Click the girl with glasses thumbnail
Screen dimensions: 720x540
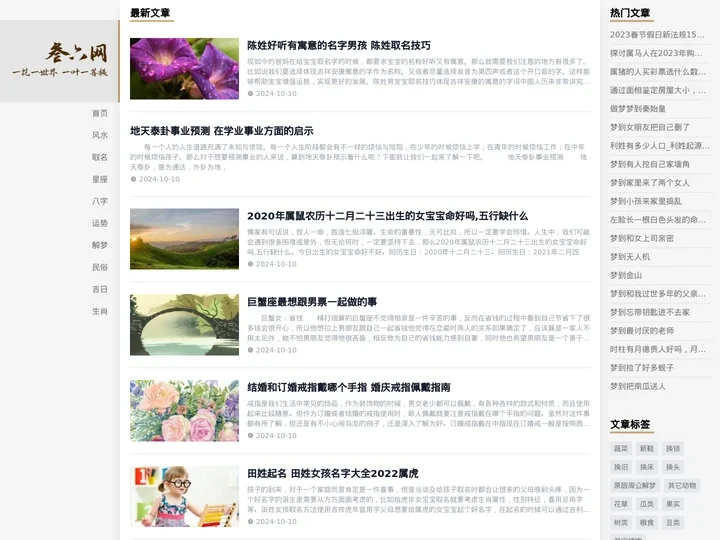[x=184, y=496]
